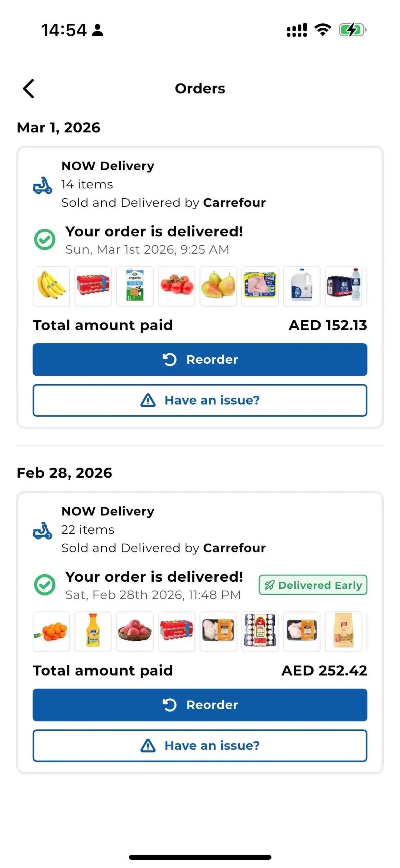Open the bananas product thumbnail

click(x=51, y=286)
